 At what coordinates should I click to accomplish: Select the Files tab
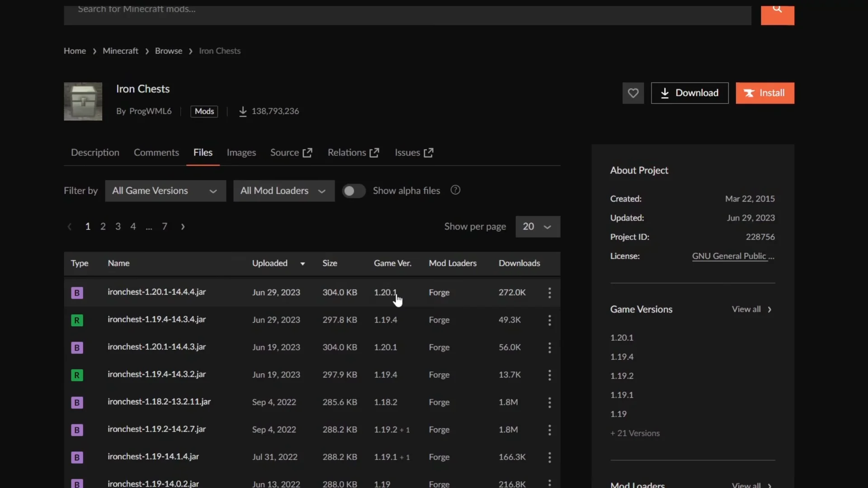point(203,152)
